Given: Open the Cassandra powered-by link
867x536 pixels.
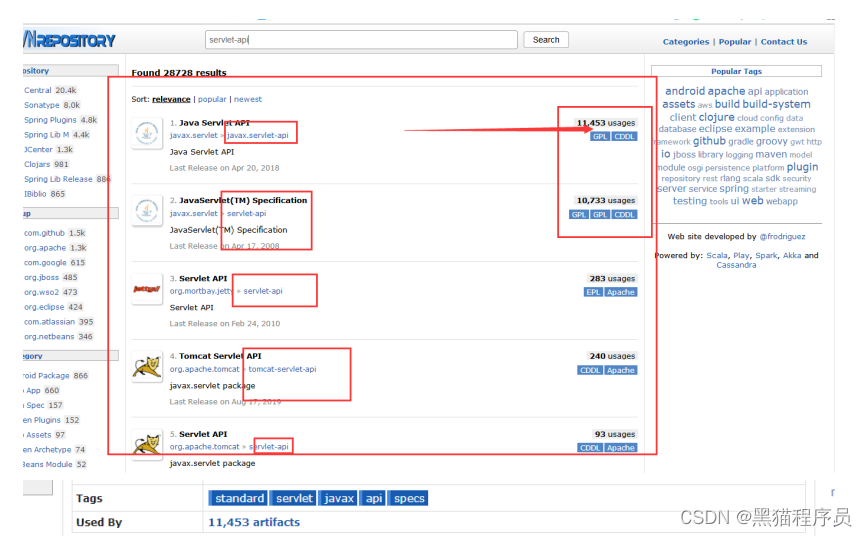Looking at the screenshot, I should 736,265.
